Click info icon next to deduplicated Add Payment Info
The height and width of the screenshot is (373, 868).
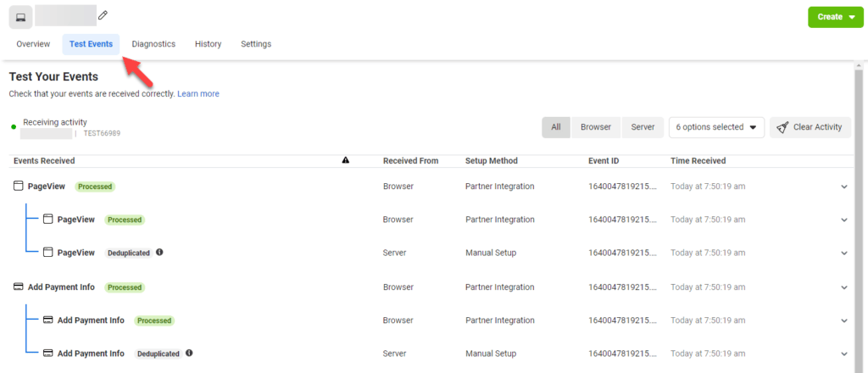click(189, 353)
